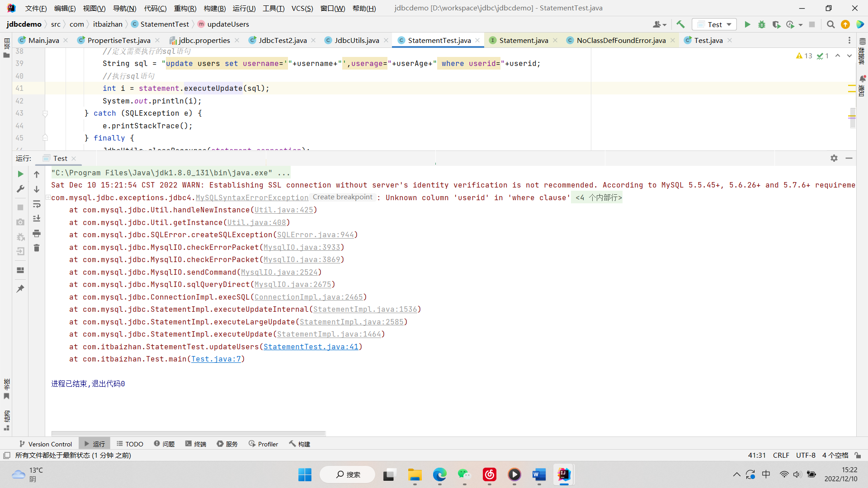Screen dimensions: 868x488
Task: Open the user account icon dropdown
Action: [x=660, y=24]
